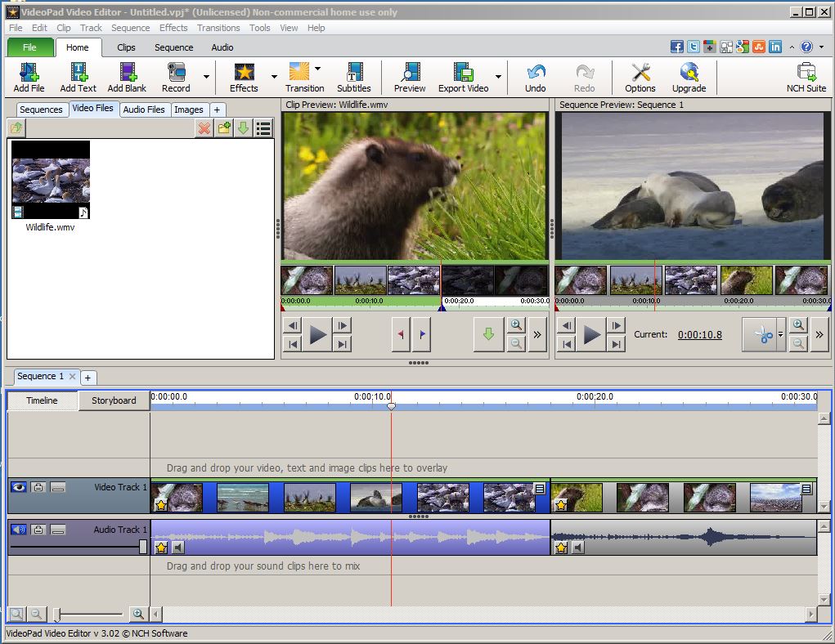
Task: Click the Preview toolbar icon
Action: (410, 78)
